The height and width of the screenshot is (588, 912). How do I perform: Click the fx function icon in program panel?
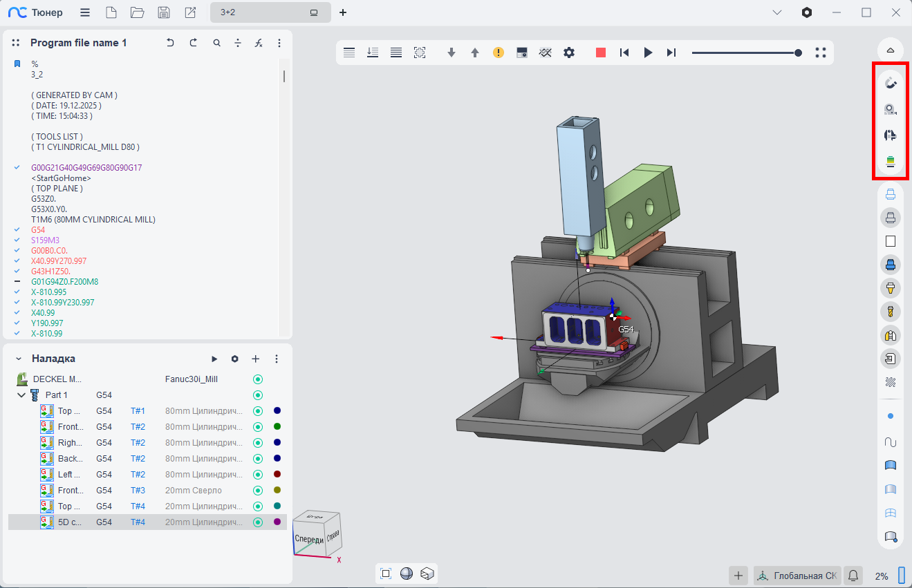tap(259, 43)
